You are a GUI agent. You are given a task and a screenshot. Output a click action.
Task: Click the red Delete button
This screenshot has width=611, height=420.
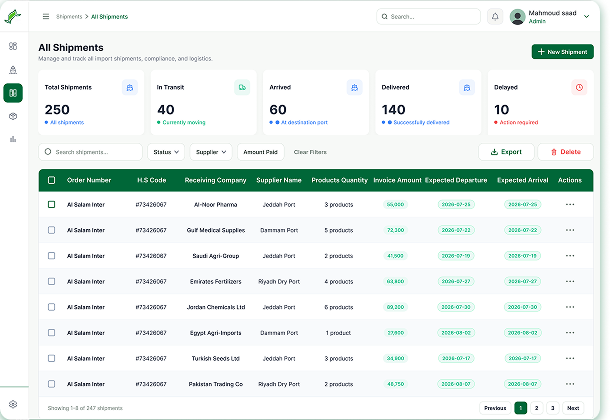[565, 152]
